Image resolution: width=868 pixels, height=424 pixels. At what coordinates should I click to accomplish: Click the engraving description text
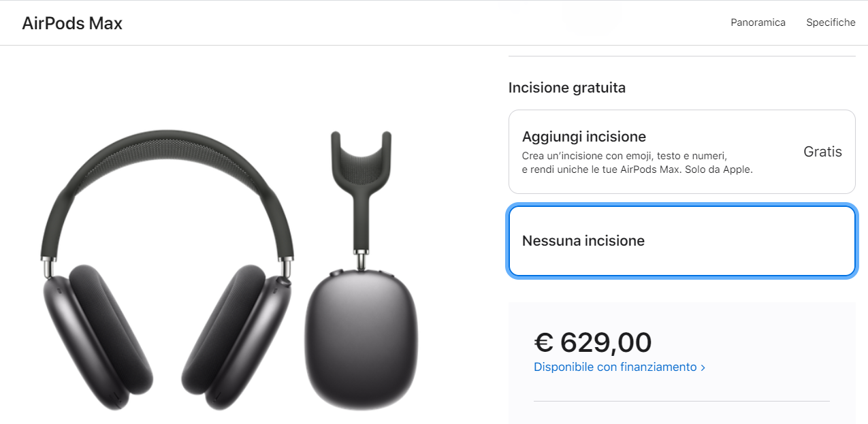tap(637, 163)
